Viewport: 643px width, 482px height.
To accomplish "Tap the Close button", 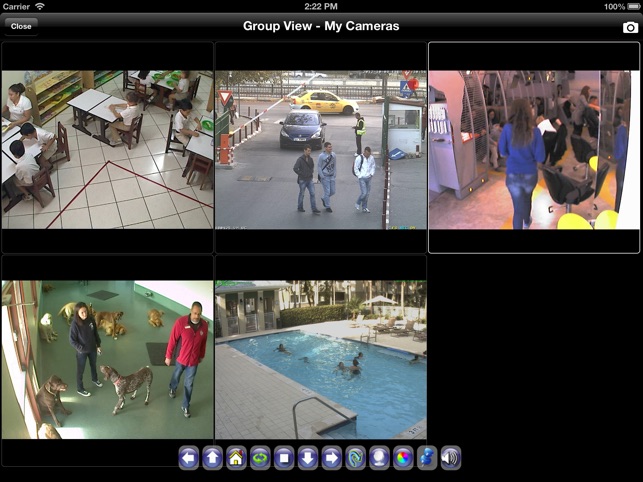I will pos(21,26).
